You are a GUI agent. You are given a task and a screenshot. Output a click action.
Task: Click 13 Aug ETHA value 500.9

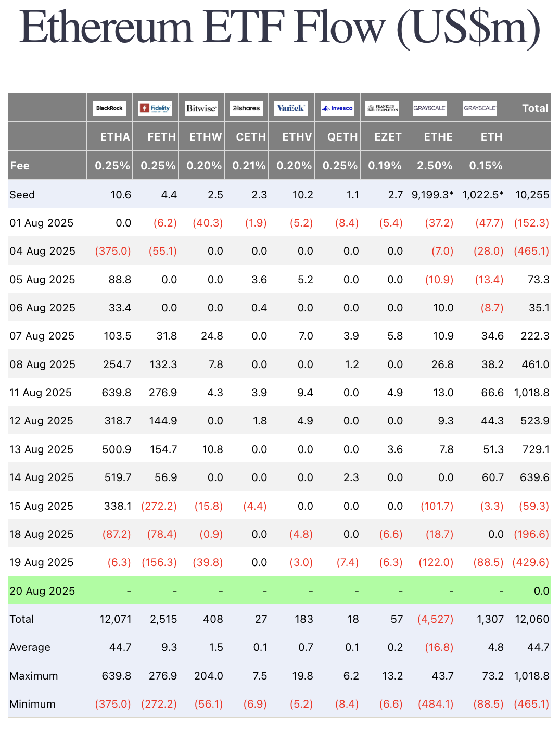[117, 449]
